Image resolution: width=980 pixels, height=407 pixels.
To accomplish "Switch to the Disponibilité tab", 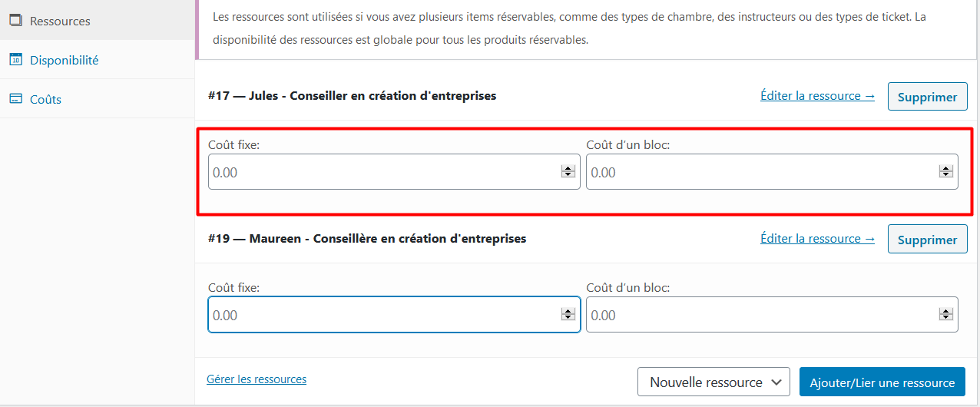I will (x=64, y=60).
